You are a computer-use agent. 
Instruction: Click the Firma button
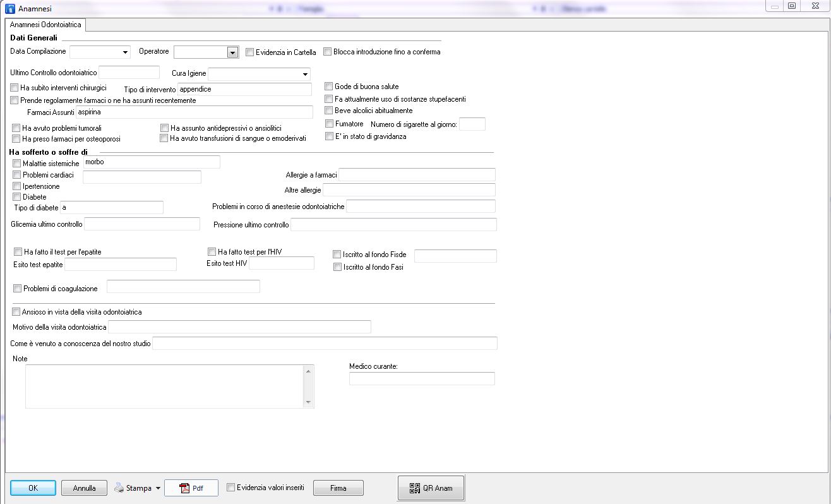coord(338,488)
